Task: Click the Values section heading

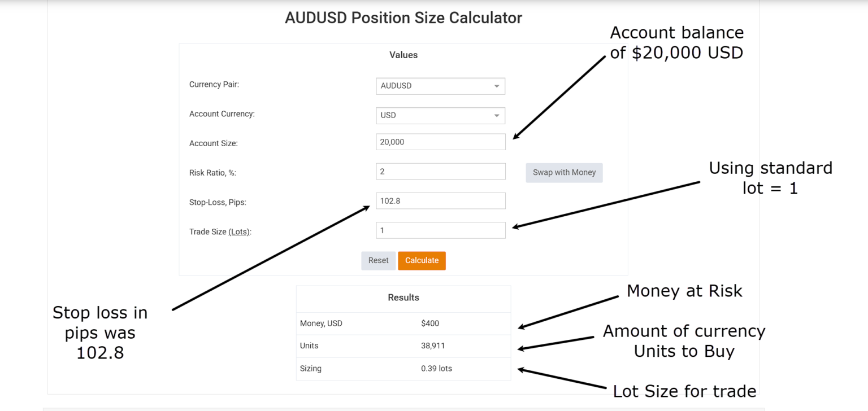Action: click(x=403, y=55)
